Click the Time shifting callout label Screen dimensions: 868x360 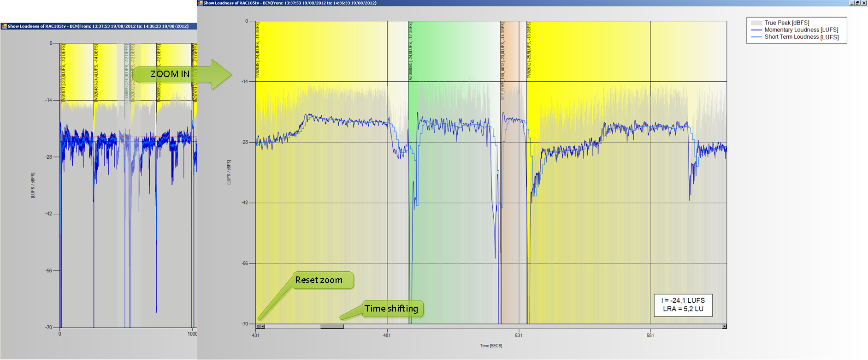[391, 308]
